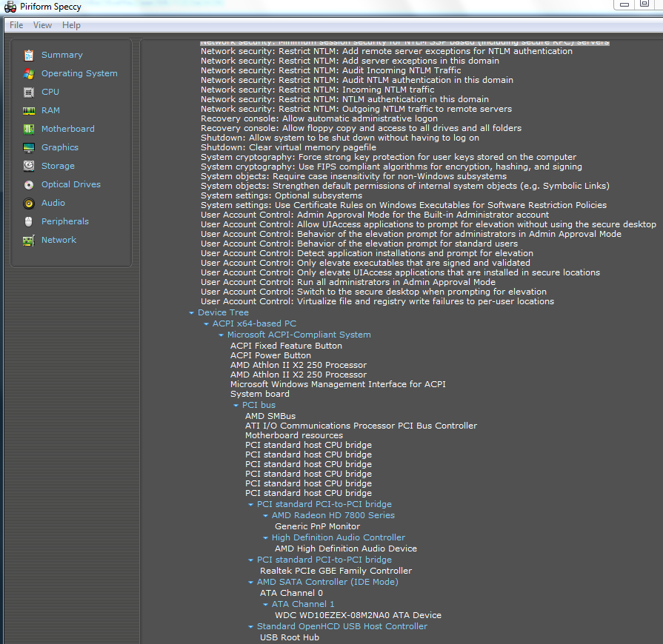Open the Summary section
This screenshot has height=644, width=663.
point(61,55)
